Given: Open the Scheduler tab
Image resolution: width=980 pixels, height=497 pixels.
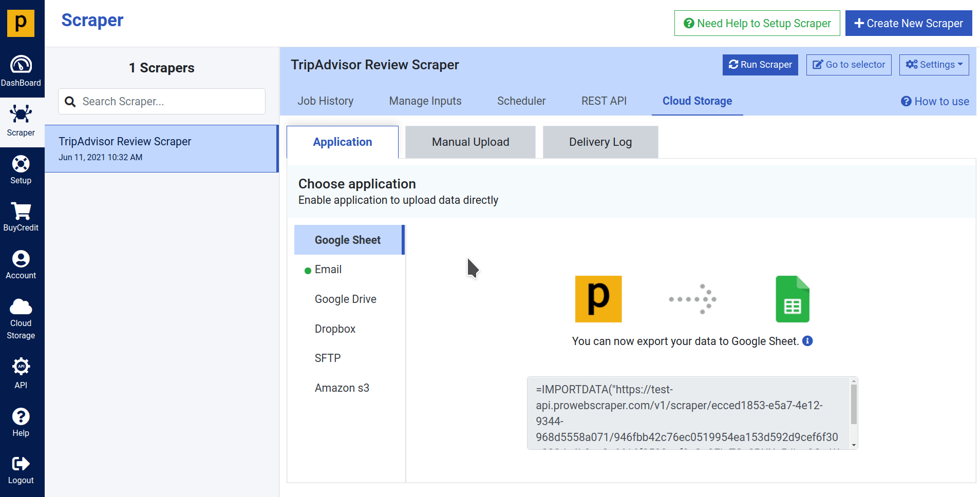Looking at the screenshot, I should [x=521, y=101].
